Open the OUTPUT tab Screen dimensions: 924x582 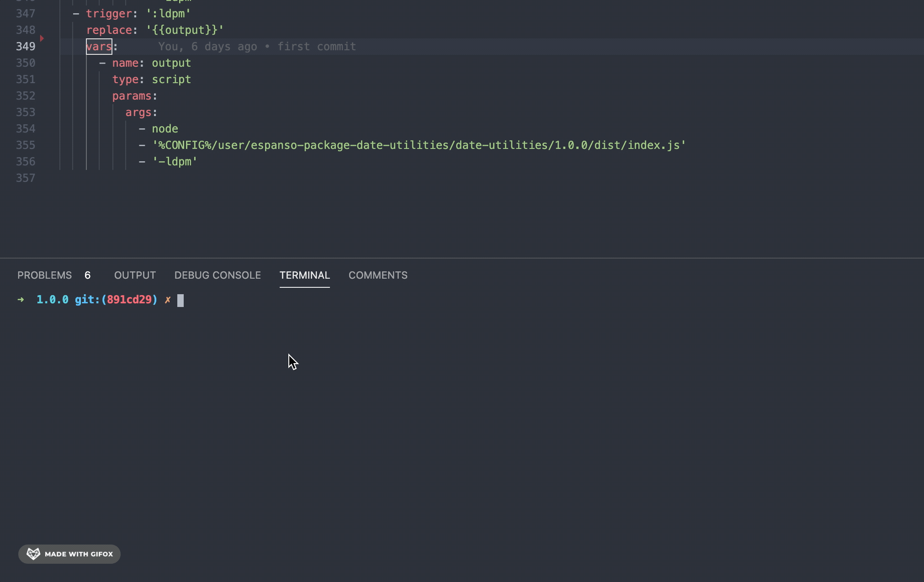(134, 275)
